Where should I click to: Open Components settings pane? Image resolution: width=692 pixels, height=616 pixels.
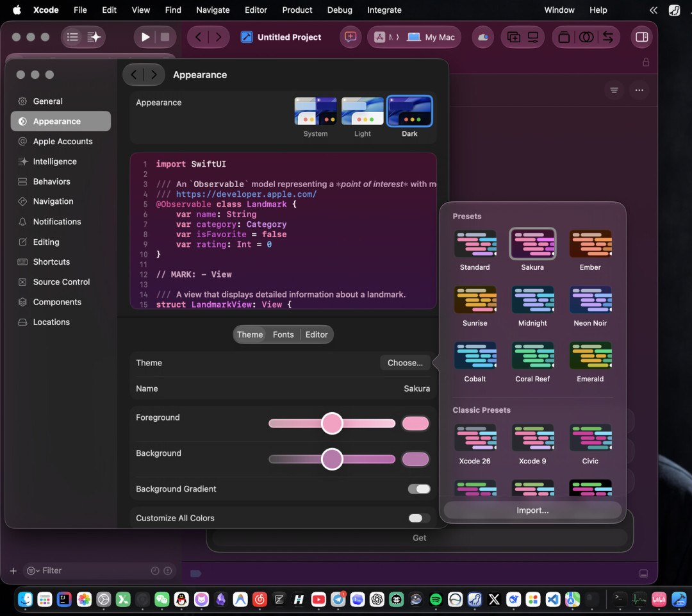point(61,302)
